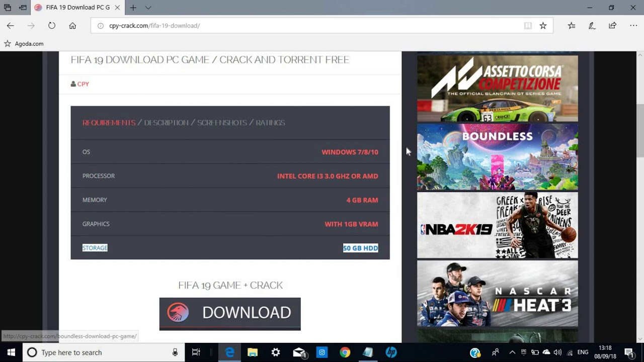This screenshot has width=644, height=362.
Task: Open the Mail app on taskbar
Action: point(299,352)
